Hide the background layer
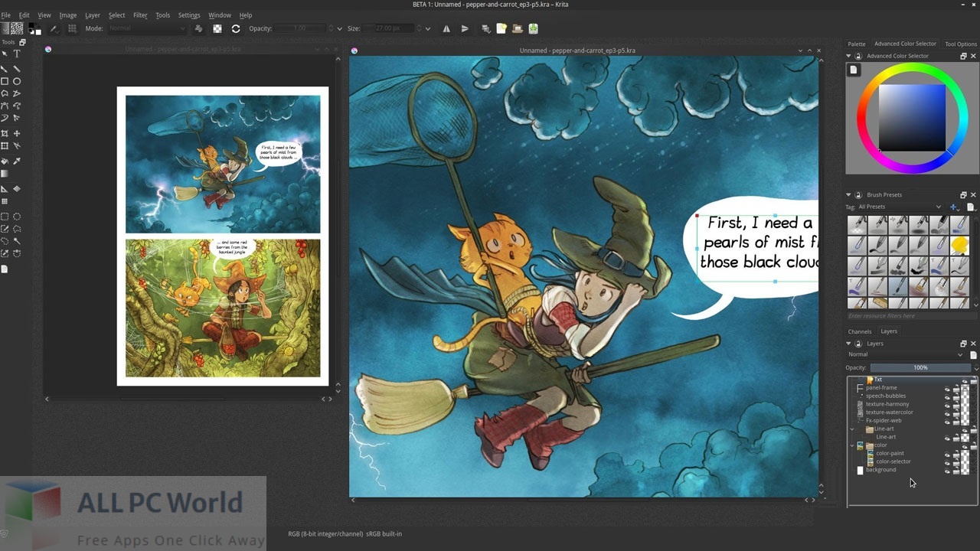Image resolution: width=980 pixels, height=551 pixels. pyautogui.click(x=946, y=470)
